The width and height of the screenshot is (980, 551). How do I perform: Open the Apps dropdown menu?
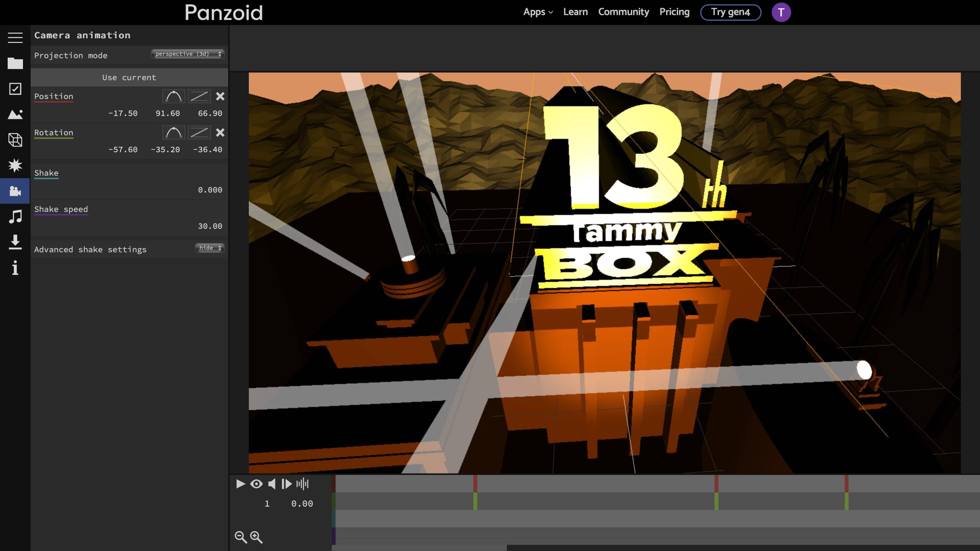click(x=537, y=12)
